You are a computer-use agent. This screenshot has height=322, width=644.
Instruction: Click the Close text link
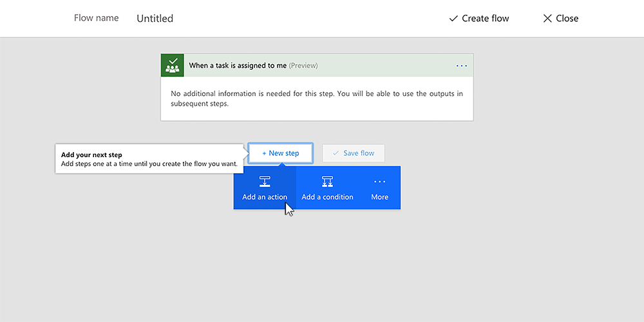pyautogui.click(x=567, y=19)
